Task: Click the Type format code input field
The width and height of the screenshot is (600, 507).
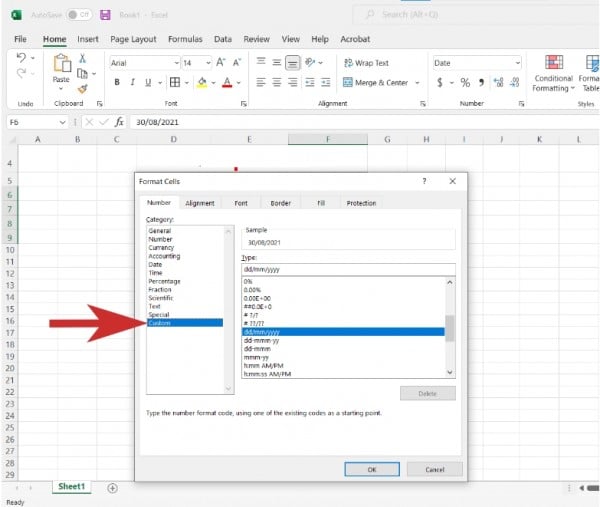Action: 348,269
